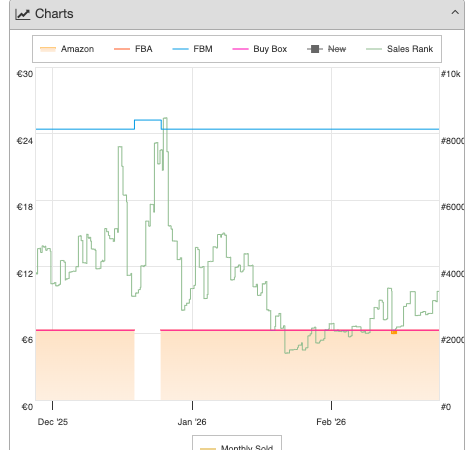Click the Buy Box pink legend swatch
The height and width of the screenshot is (450, 474).
click(240, 49)
